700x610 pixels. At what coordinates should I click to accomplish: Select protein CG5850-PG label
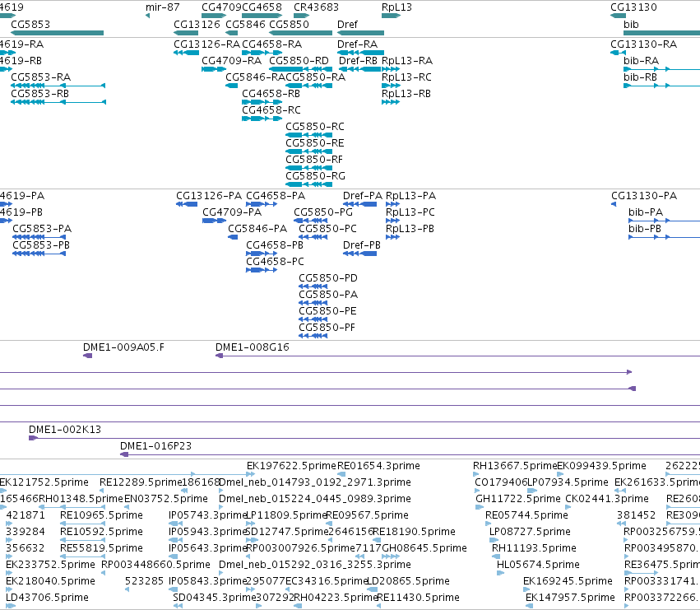pos(323,212)
